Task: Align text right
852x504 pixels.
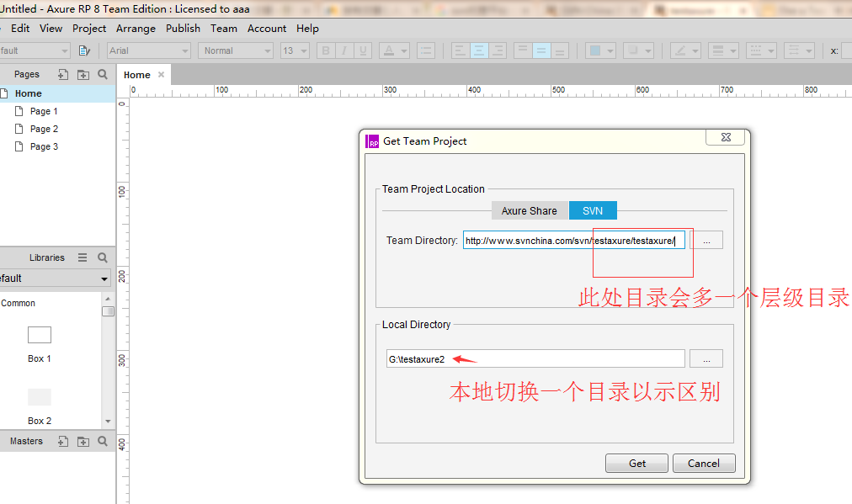Action: click(x=498, y=50)
